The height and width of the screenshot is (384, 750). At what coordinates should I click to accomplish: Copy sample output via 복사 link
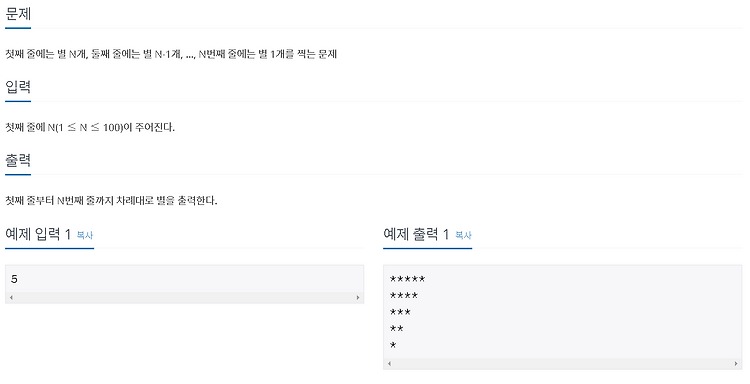coord(463,235)
